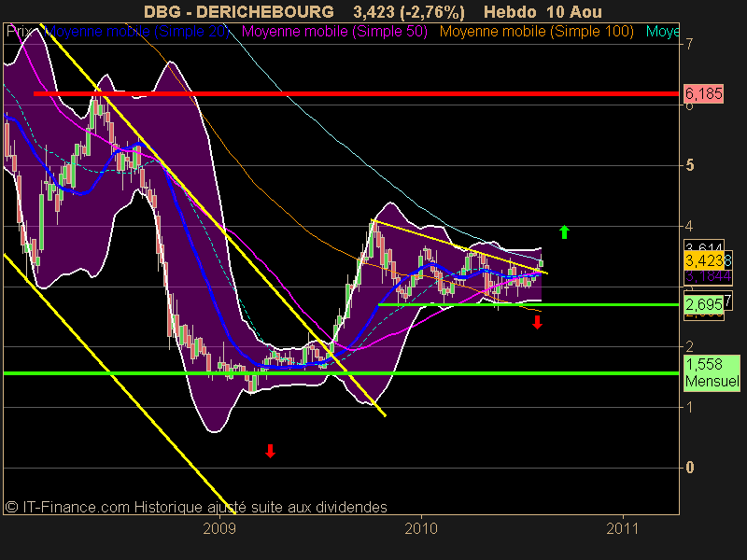Screen dimensions: 747x560
Task: Click the red 6,185 price tag
Action: pyautogui.click(x=704, y=93)
